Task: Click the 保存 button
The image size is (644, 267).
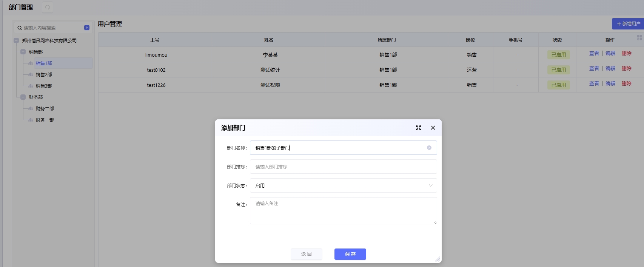Action: click(x=350, y=254)
